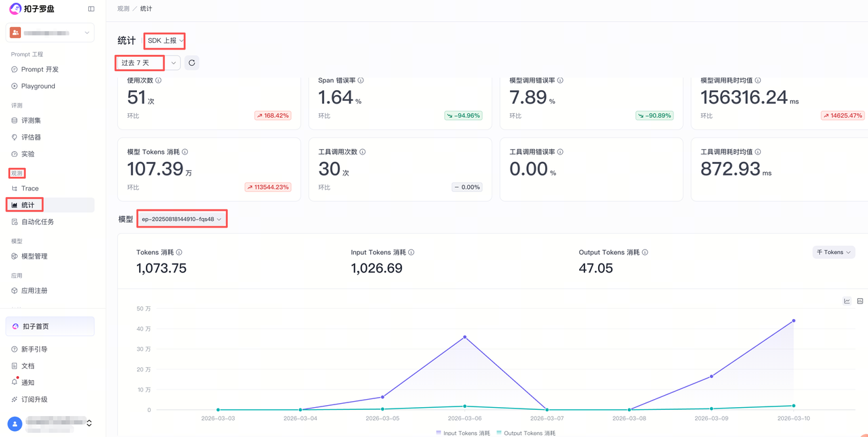Click the 2026-03-10 Input Tokens data point
This screenshot has width=868, height=437.
[793, 321]
